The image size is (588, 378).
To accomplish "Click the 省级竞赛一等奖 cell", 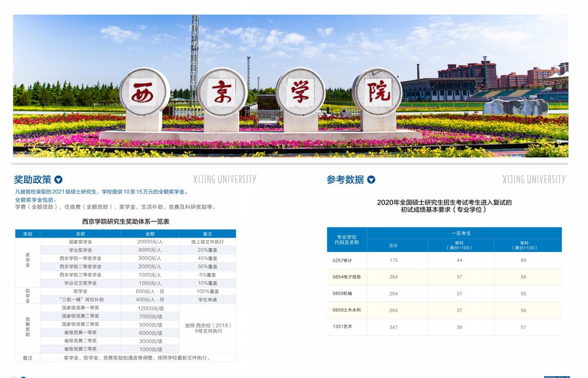I will pyautogui.click(x=80, y=333).
